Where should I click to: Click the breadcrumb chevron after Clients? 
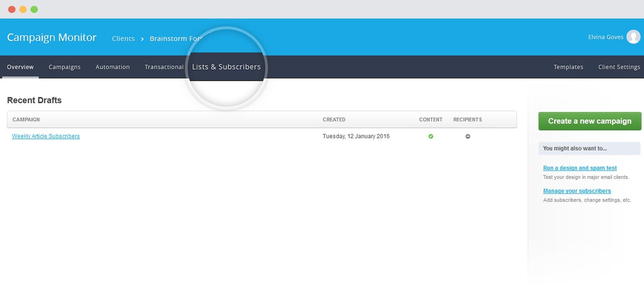pyautogui.click(x=142, y=39)
